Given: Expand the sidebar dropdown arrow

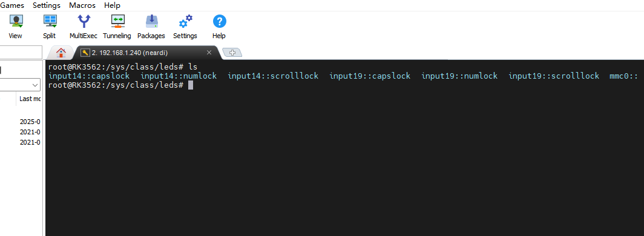Looking at the screenshot, I should click(x=35, y=85).
